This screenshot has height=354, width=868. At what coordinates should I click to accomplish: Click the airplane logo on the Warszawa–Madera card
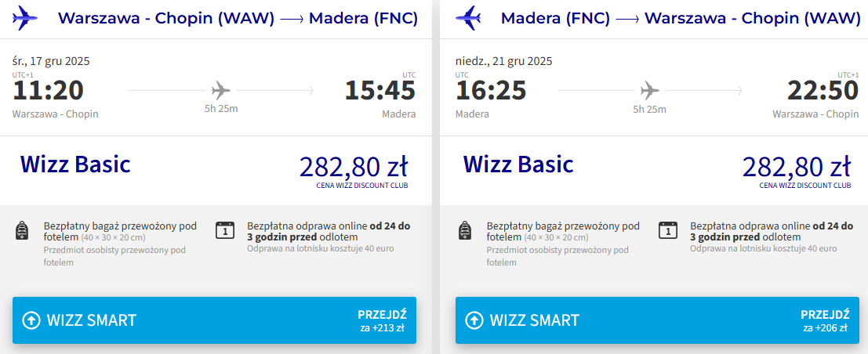(x=26, y=17)
